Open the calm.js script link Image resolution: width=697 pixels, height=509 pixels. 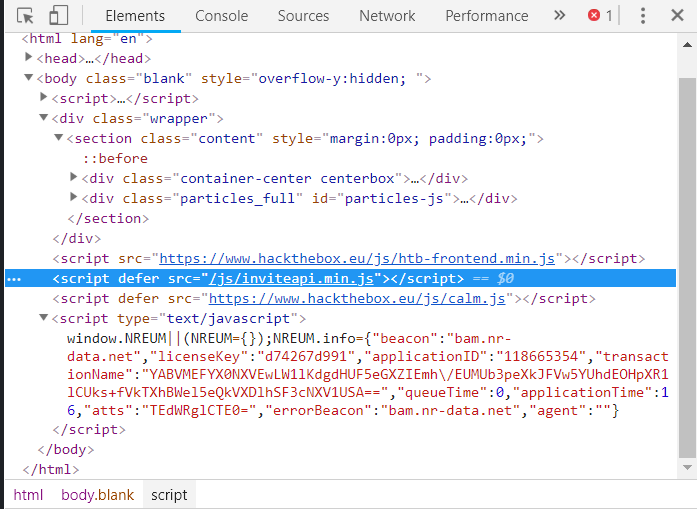357,298
